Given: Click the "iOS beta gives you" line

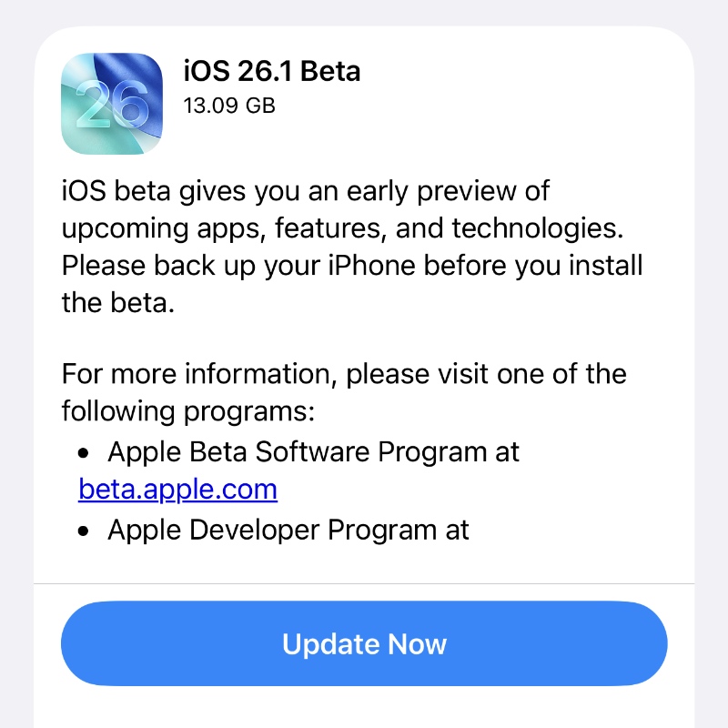Looking at the screenshot, I should pyautogui.click(x=306, y=192).
